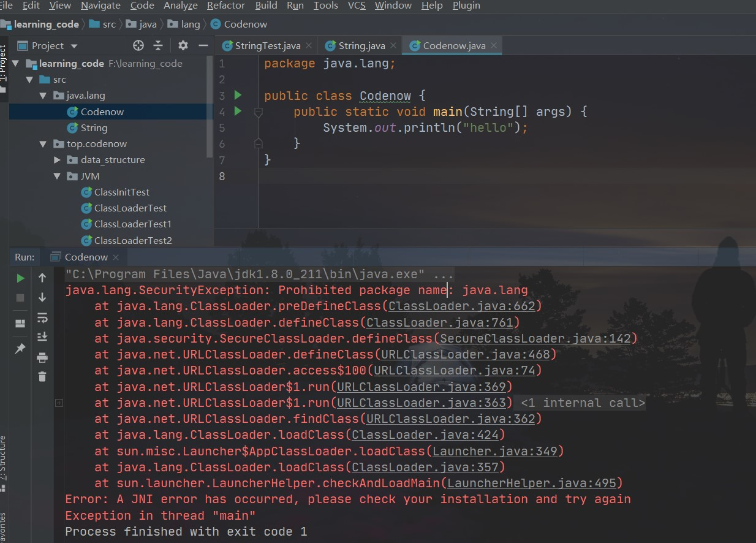Open the Analyze menu

(x=181, y=6)
